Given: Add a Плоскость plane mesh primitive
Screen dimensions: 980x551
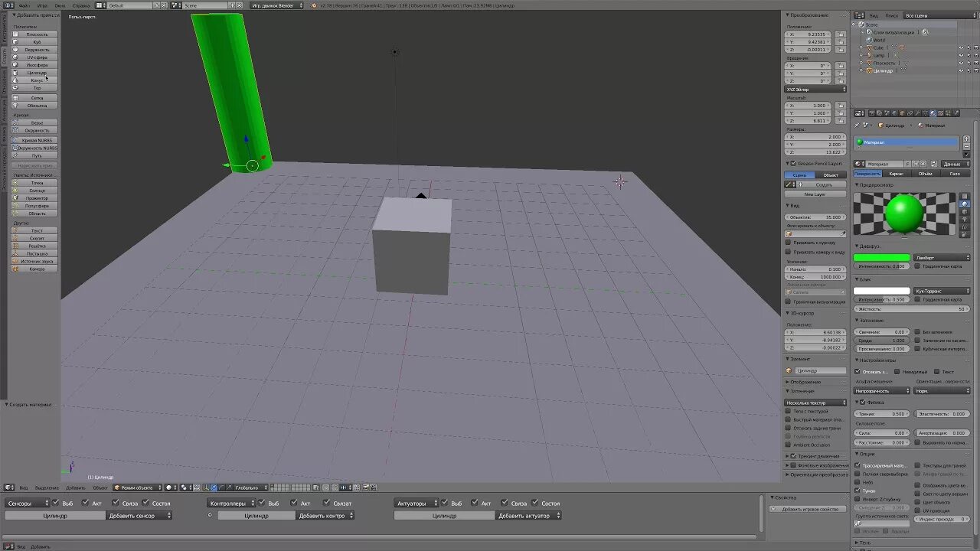Looking at the screenshot, I should (34, 34).
